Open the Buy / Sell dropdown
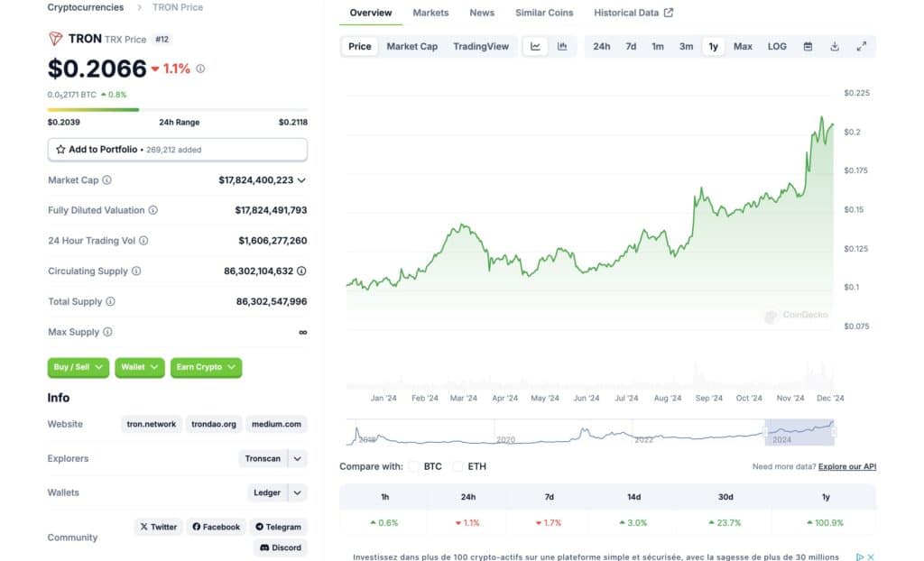 coord(78,367)
